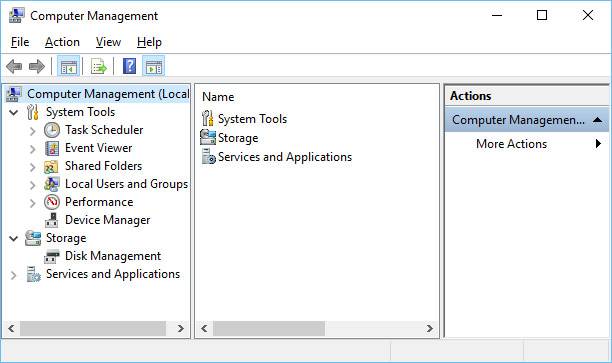Open Help via blue question mark icon

[130, 66]
